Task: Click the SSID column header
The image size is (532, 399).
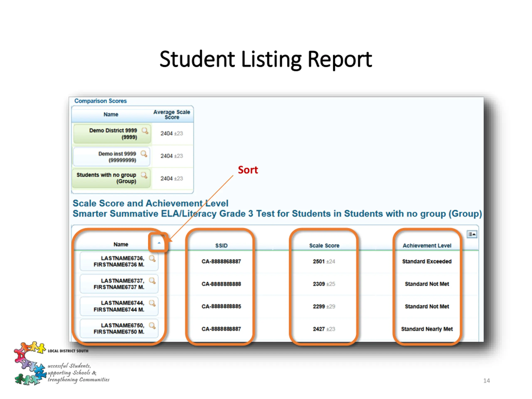Action: tap(221, 246)
